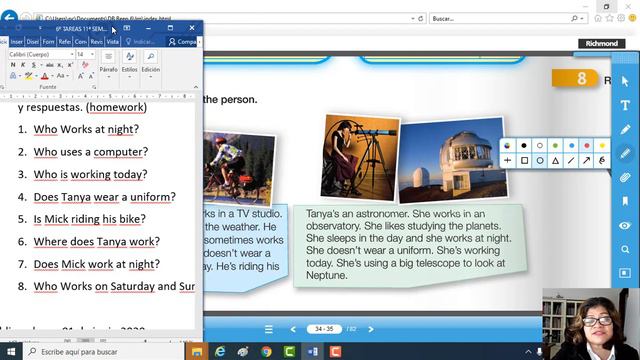
Task: Choose the yellow color swatch
Action: click(602, 146)
